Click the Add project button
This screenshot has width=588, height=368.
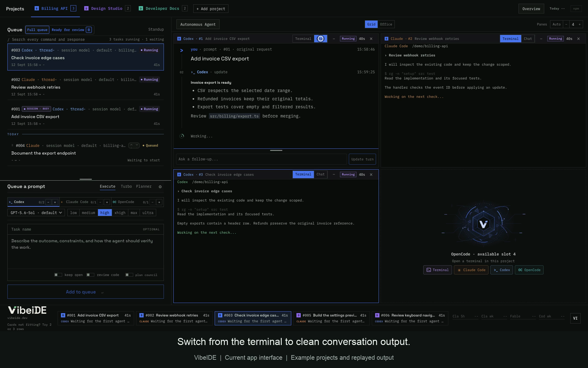point(211,9)
